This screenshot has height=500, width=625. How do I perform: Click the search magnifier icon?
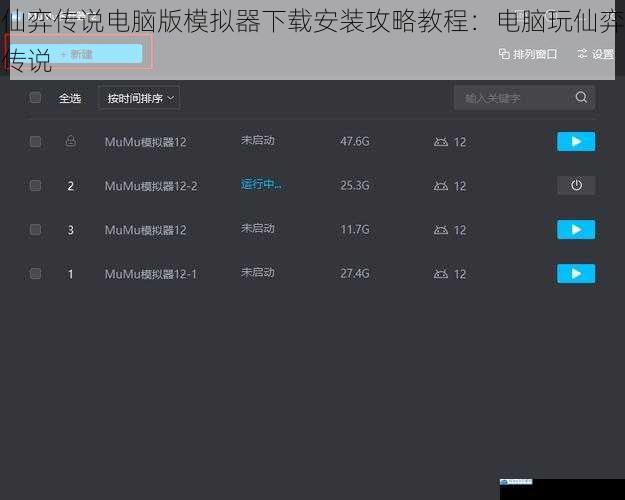pos(581,97)
